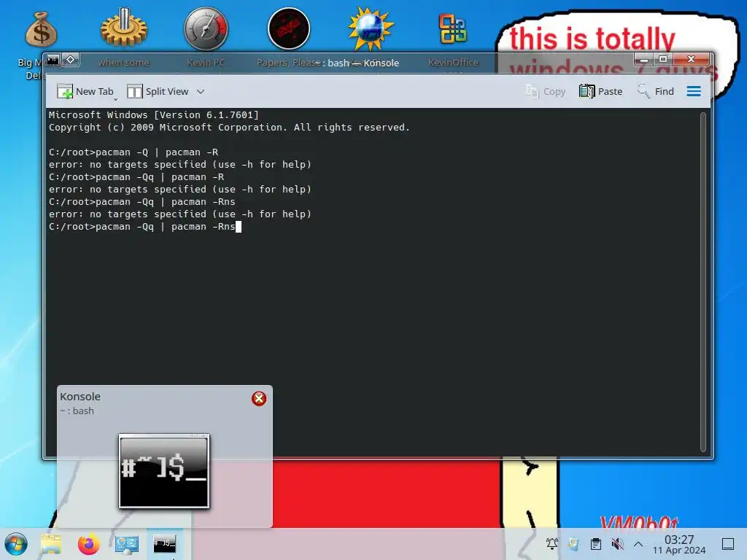Open the Big Money bag desktop icon
Image resolution: width=747 pixels, height=560 pixels.
click(x=41, y=29)
